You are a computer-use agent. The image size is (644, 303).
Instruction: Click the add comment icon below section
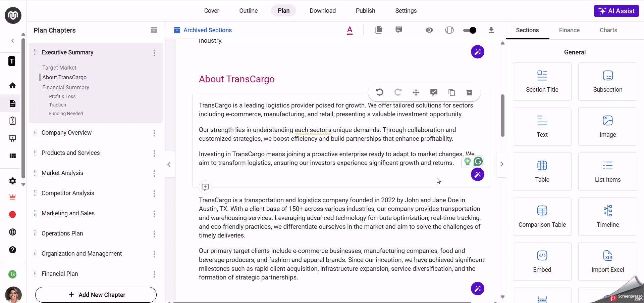click(x=205, y=187)
